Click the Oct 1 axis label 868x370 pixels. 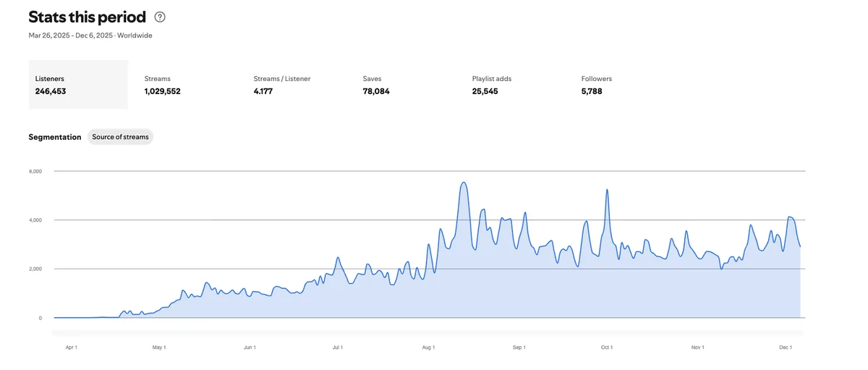click(x=607, y=348)
